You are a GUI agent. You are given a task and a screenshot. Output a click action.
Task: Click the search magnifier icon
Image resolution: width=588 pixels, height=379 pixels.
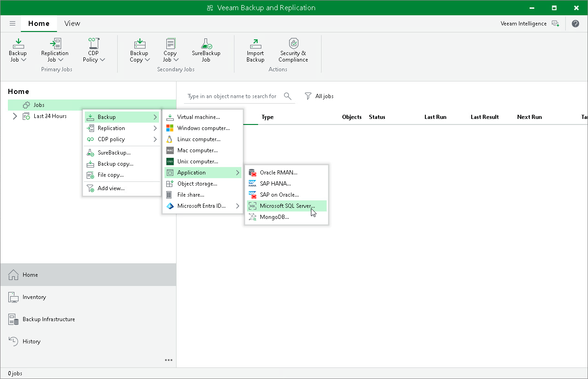tap(288, 96)
